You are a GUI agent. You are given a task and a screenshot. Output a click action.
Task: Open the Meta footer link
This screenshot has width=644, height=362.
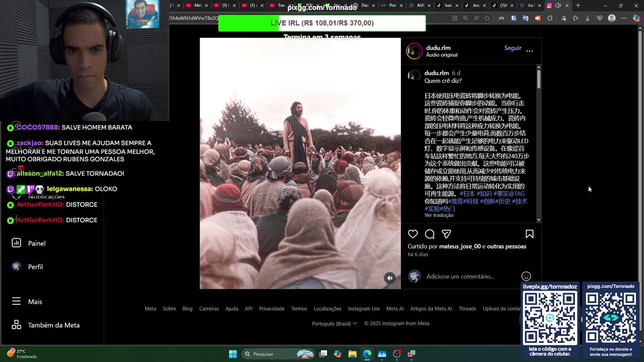150,309
